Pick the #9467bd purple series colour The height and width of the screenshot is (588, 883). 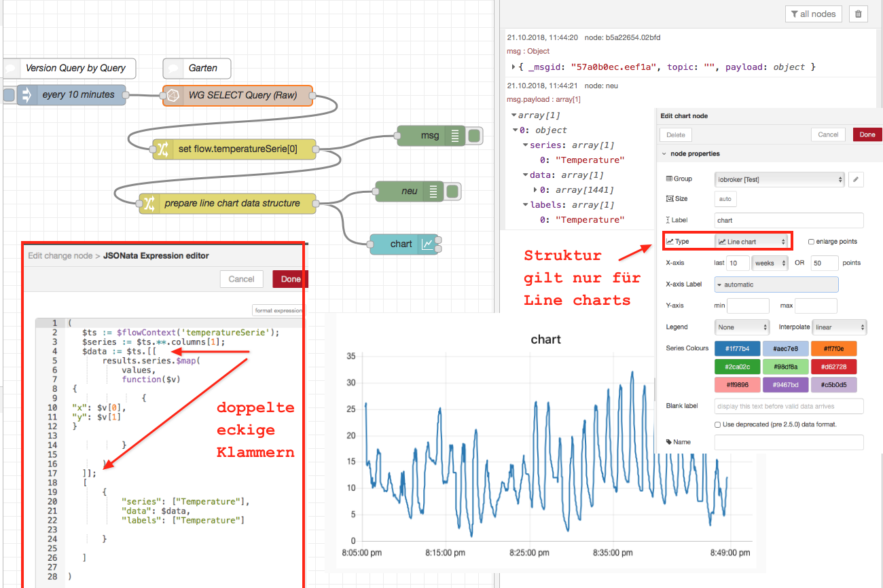(x=786, y=385)
